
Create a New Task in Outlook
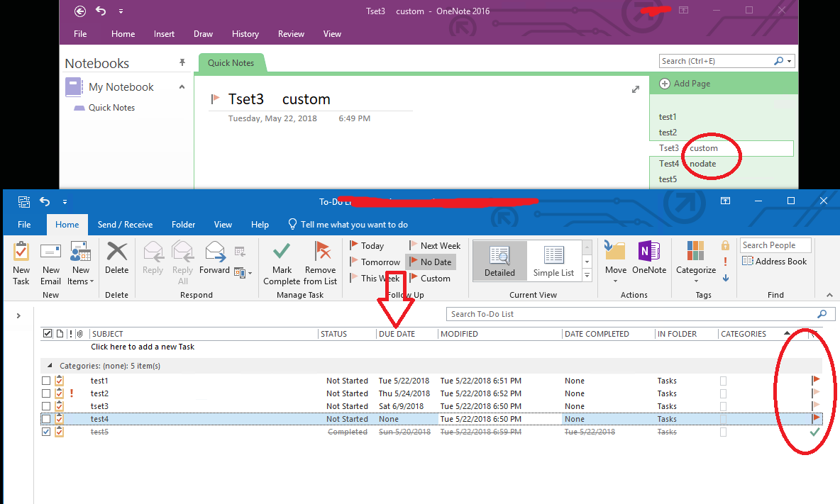click(x=21, y=262)
